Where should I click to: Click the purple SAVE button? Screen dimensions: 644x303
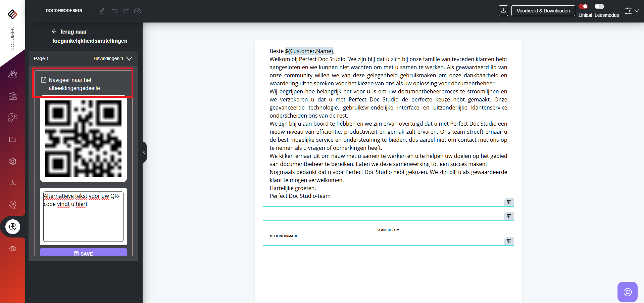coord(83,253)
